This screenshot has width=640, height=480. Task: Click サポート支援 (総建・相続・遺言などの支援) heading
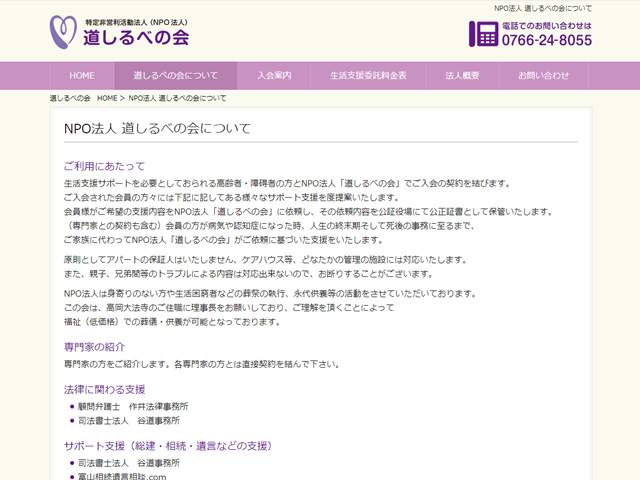[x=168, y=446]
